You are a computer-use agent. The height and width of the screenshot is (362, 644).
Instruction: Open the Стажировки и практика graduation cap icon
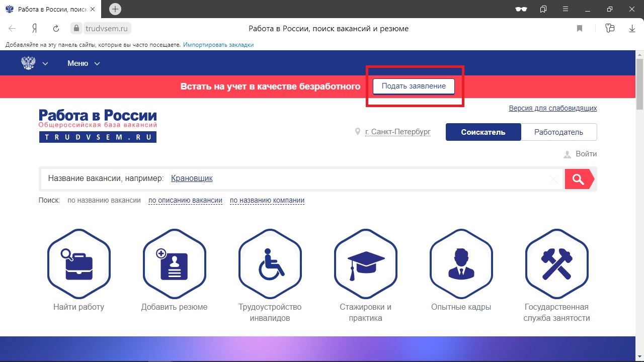pyautogui.click(x=365, y=264)
